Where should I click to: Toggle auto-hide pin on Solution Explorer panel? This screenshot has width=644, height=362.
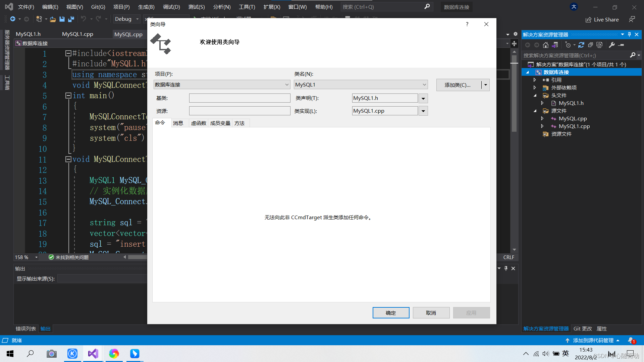click(x=629, y=35)
